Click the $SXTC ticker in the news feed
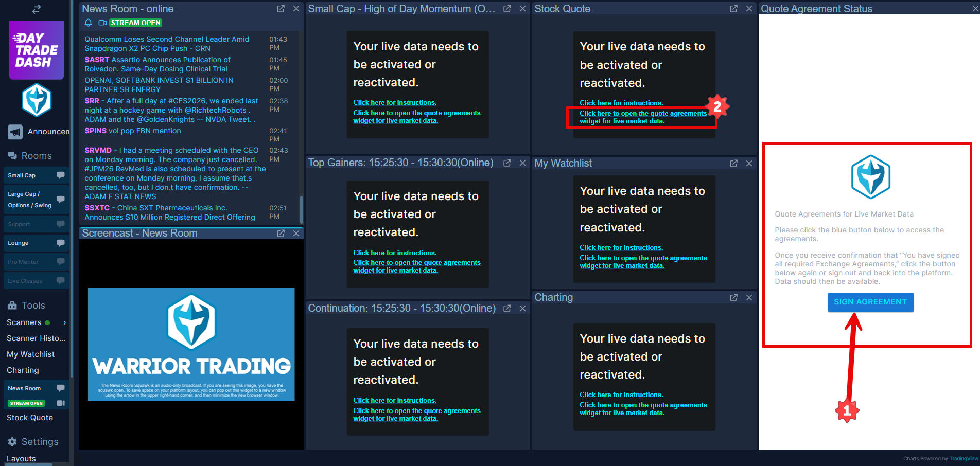The image size is (980, 466). click(x=97, y=208)
